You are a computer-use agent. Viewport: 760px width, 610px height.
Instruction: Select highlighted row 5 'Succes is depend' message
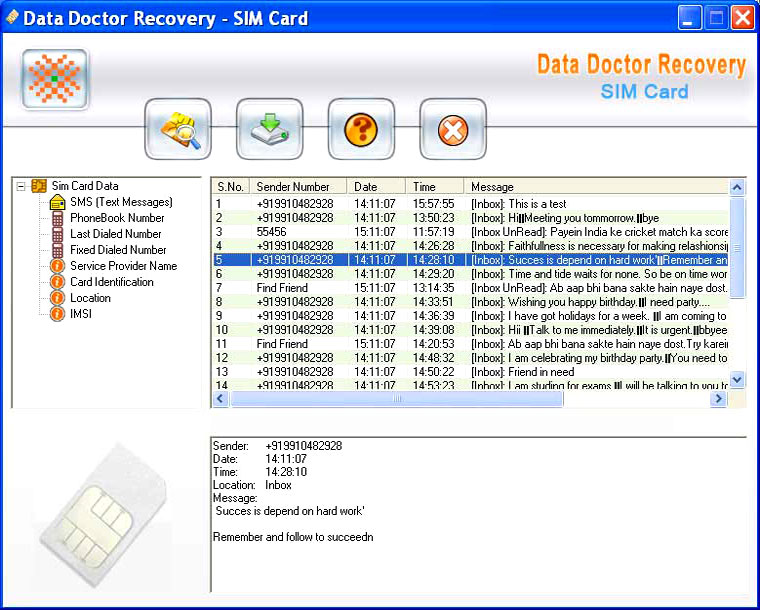(470, 260)
